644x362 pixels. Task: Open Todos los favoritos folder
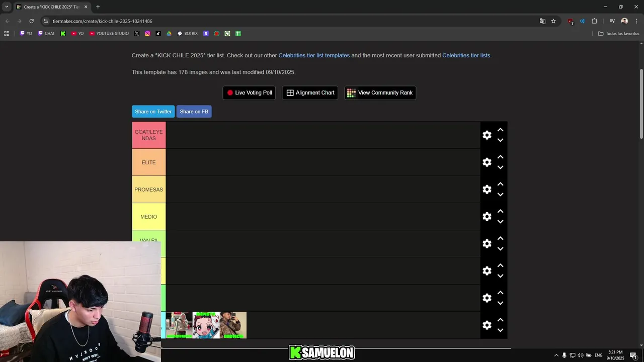(618, 34)
